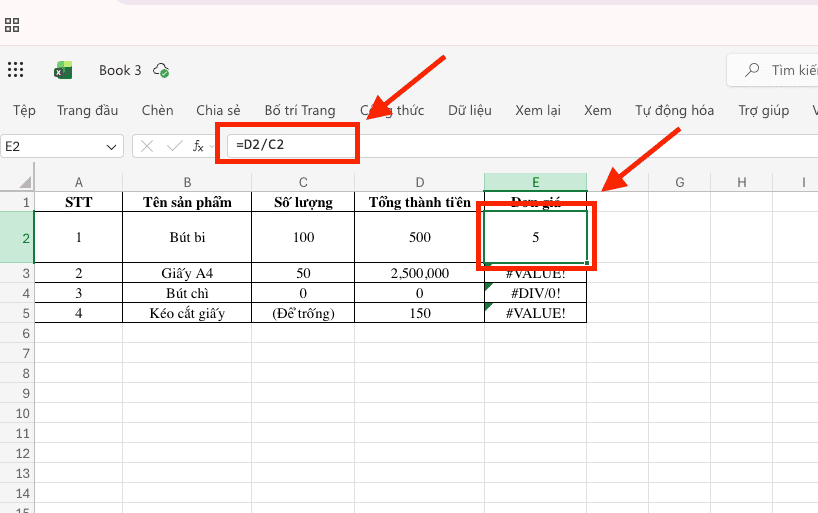Select column D header
The height and width of the screenshot is (513, 818).
point(419,182)
